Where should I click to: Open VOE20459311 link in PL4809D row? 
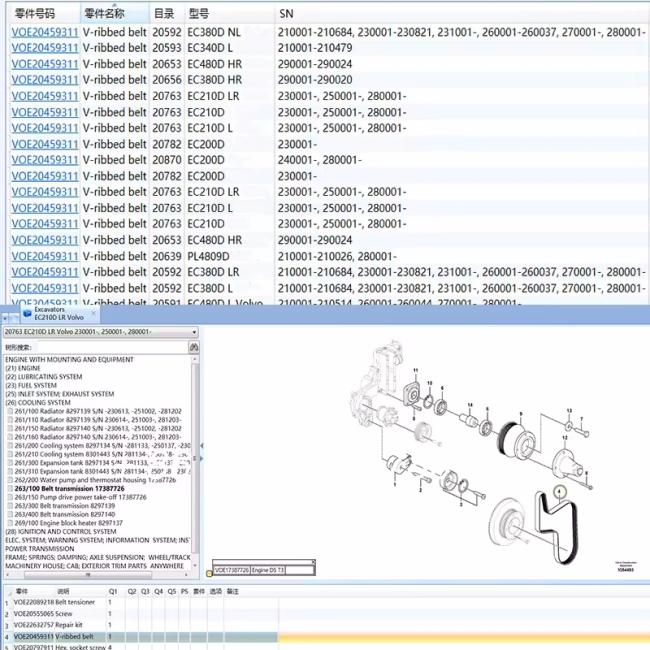(45, 257)
